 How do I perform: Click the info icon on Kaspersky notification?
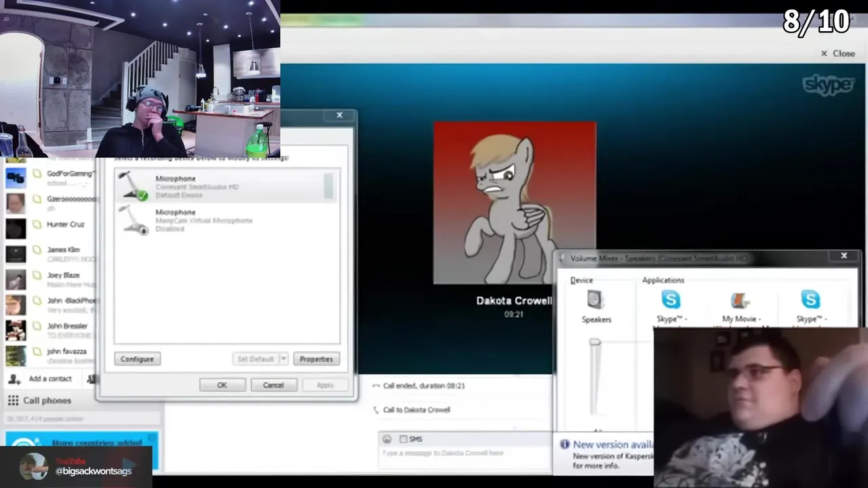(x=564, y=445)
